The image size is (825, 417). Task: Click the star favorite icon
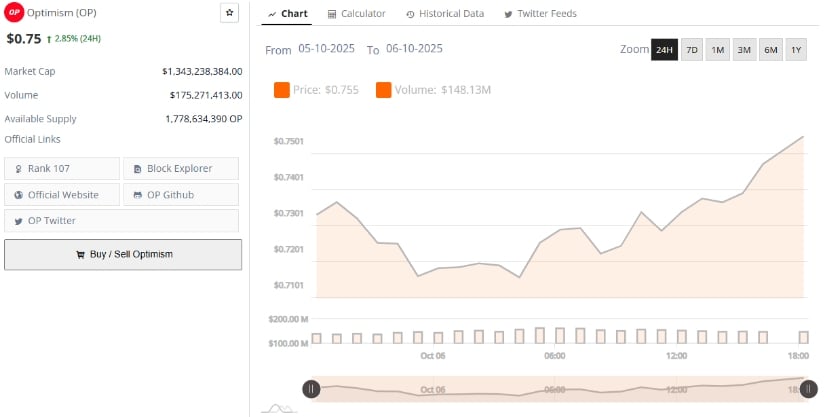229,13
